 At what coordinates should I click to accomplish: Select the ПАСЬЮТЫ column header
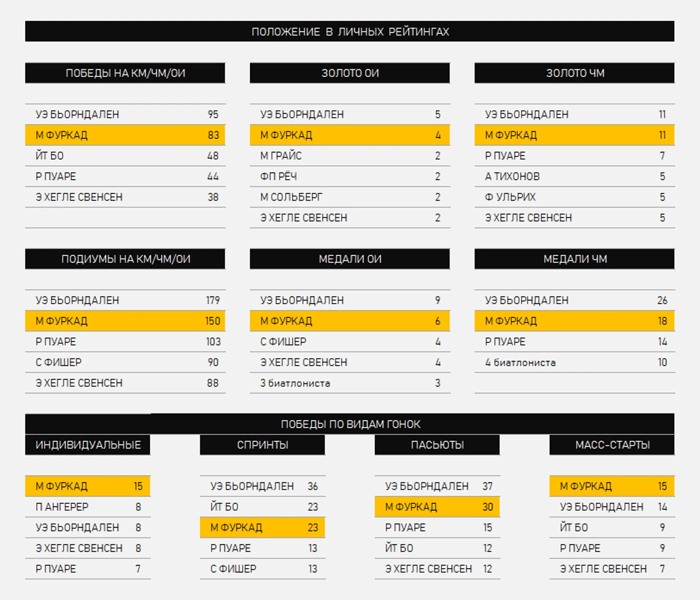[x=437, y=445]
